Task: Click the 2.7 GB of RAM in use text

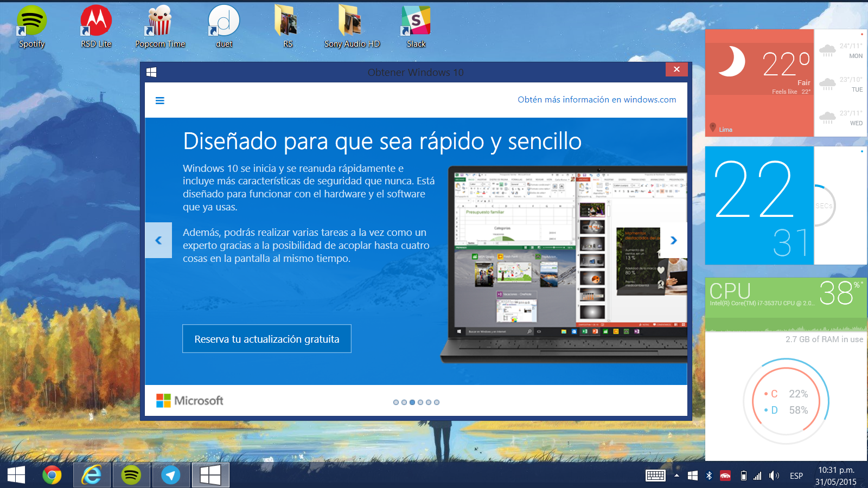Action: click(824, 339)
